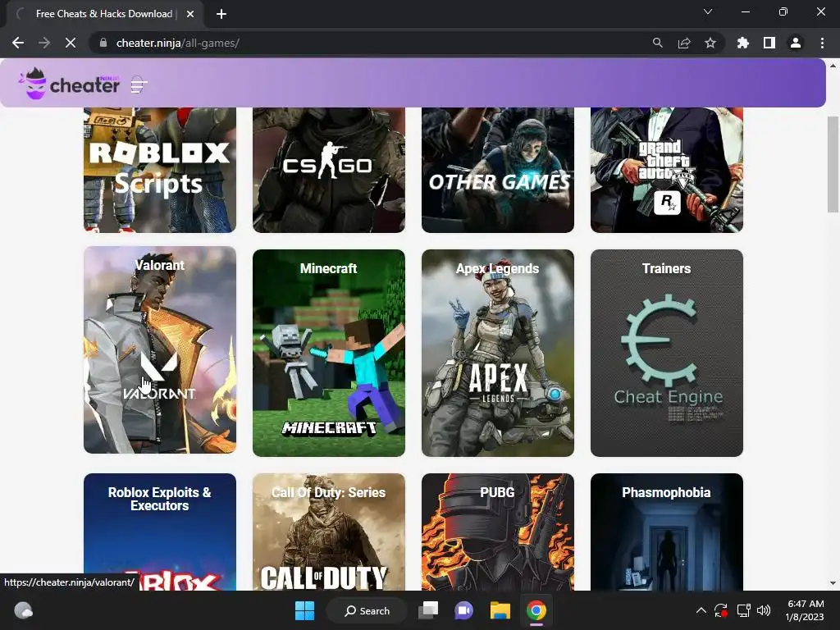The image size is (840, 630).
Task: Click the site lock icon
Action: [x=103, y=43]
